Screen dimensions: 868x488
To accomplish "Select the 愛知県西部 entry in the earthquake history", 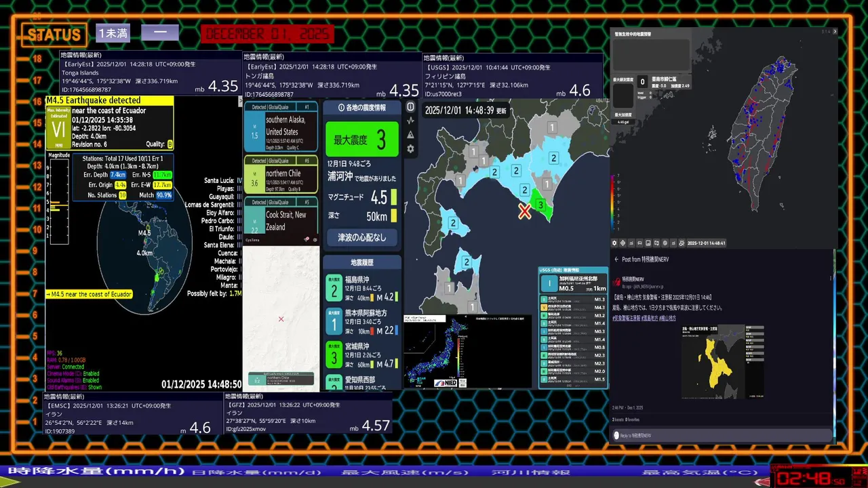I will (362, 382).
